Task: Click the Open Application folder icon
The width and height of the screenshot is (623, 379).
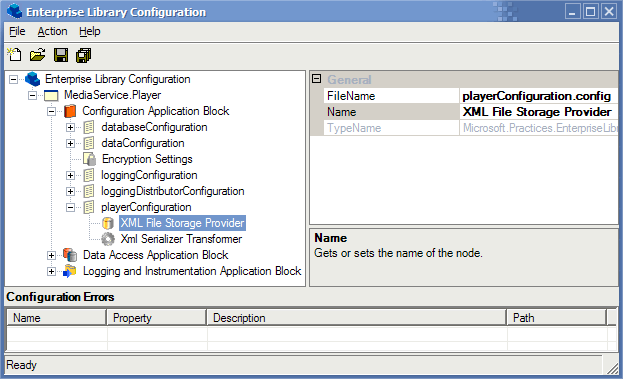Action: click(37, 55)
